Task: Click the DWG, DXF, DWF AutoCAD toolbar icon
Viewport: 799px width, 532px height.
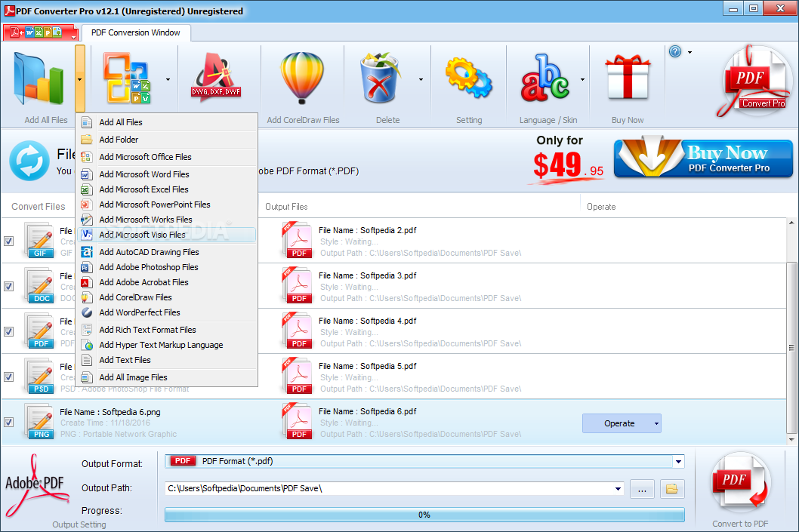Action: tap(216, 76)
